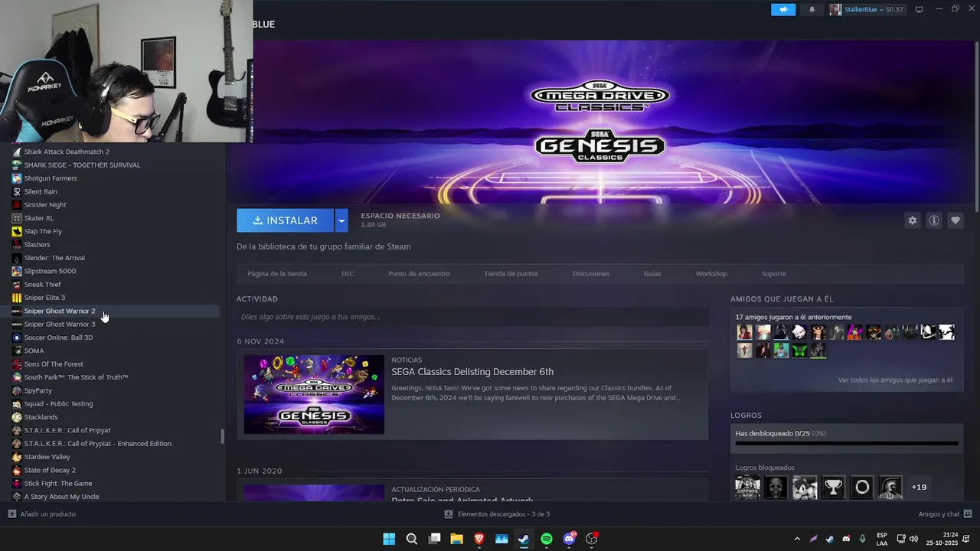Select Slap The Fly game
Screen dimensions: 980x551
[x=43, y=231]
